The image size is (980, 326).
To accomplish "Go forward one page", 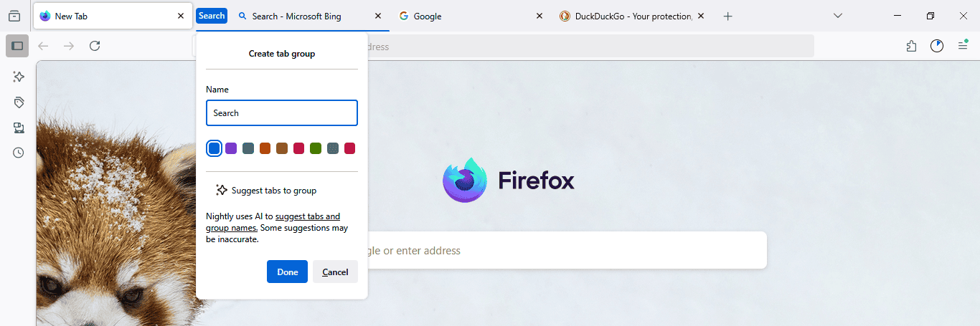I will click(x=69, y=46).
